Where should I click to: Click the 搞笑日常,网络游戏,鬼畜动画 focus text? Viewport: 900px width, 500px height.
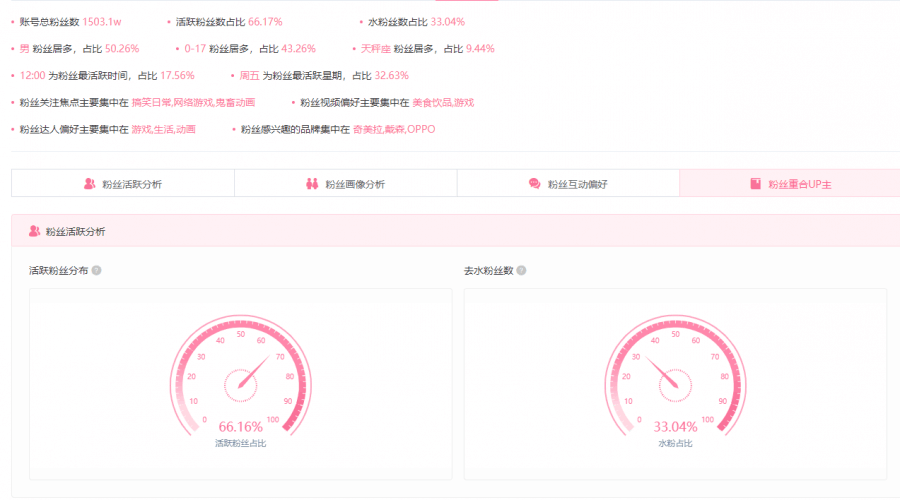tap(193, 103)
